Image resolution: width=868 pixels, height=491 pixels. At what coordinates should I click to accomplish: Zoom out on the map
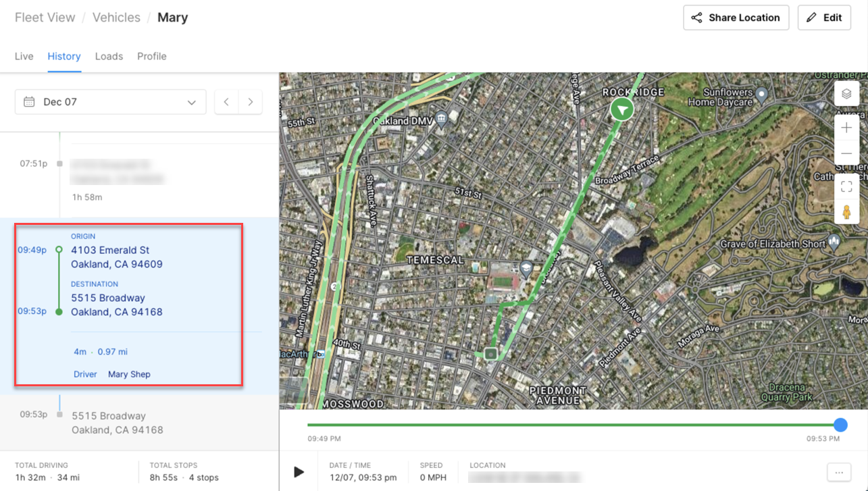[846, 153]
